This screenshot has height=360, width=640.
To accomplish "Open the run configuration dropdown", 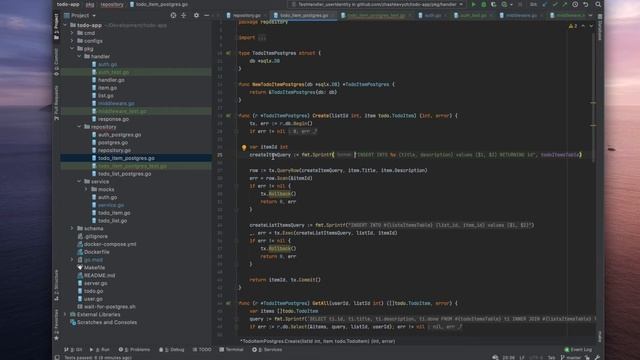I will (x=377, y=4).
